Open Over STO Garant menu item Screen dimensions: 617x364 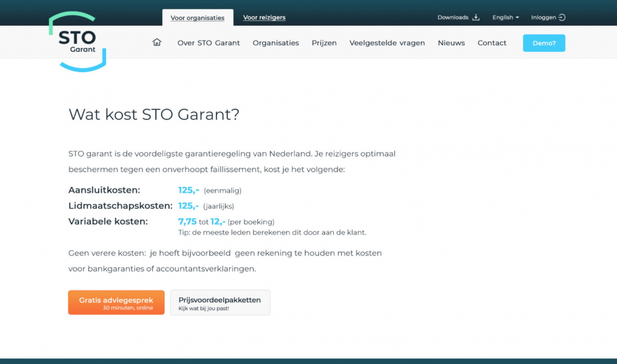[209, 43]
